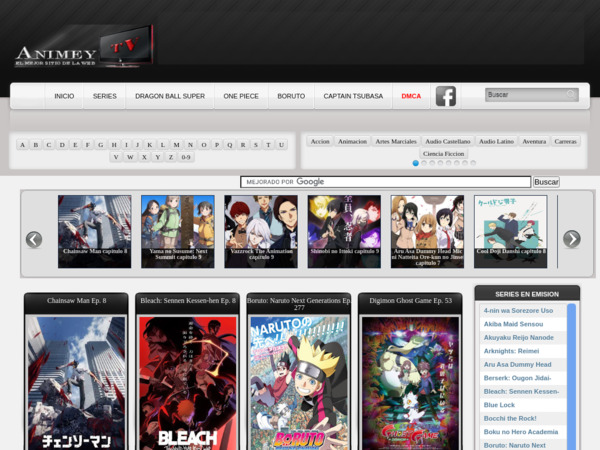600x450 pixels.
Task: Open Akiba Maid Sensou series
Action: 513,324
